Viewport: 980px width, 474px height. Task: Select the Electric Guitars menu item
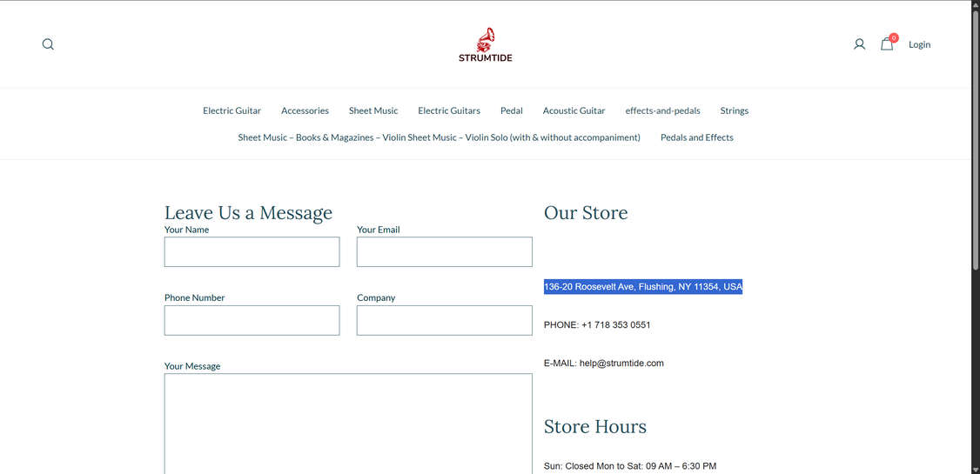[x=449, y=110]
